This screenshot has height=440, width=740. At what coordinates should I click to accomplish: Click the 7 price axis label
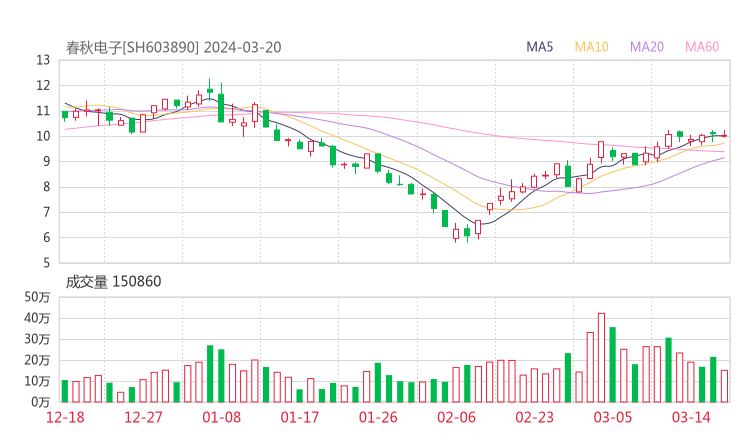coord(46,212)
